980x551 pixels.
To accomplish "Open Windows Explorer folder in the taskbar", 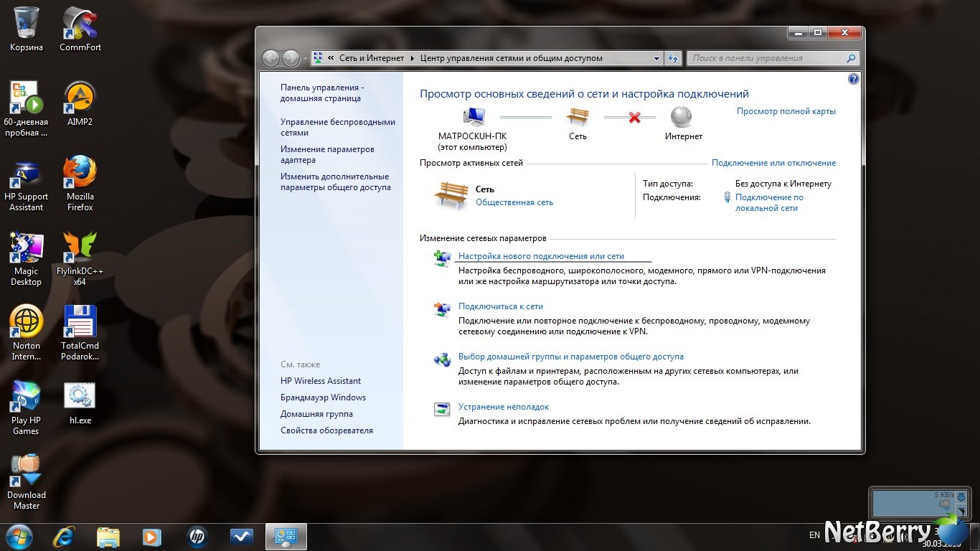I will click(108, 536).
